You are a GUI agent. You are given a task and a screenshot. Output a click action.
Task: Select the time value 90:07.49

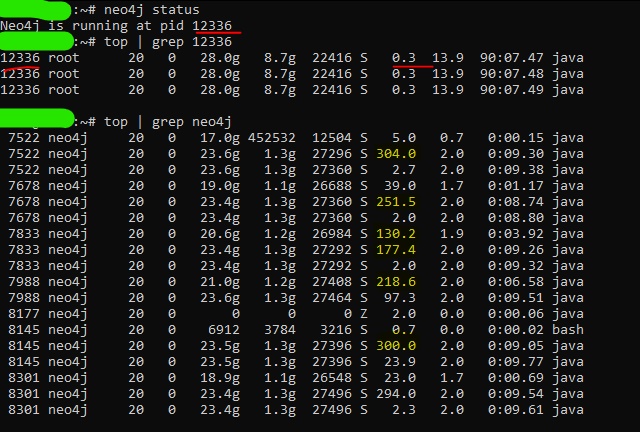tap(511, 89)
